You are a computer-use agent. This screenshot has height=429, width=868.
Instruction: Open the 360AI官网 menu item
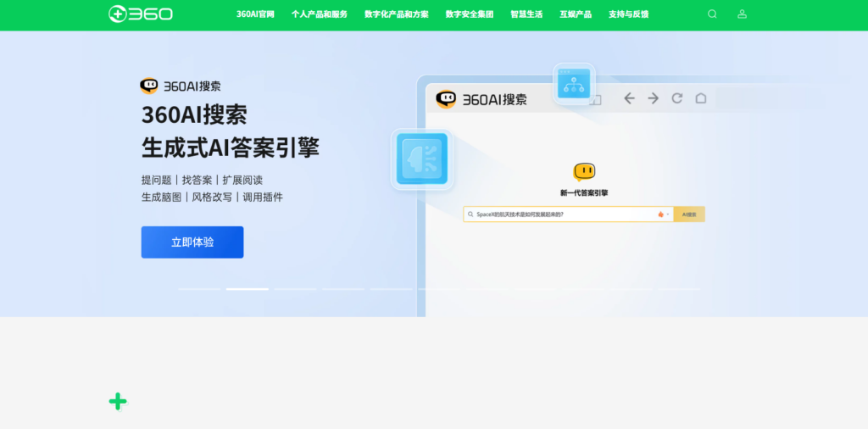click(255, 14)
